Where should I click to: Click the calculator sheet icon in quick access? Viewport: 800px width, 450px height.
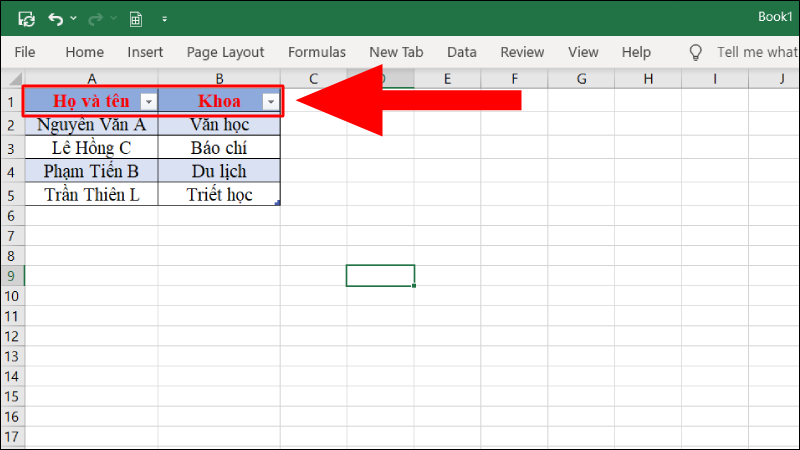click(x=136, y=19)
